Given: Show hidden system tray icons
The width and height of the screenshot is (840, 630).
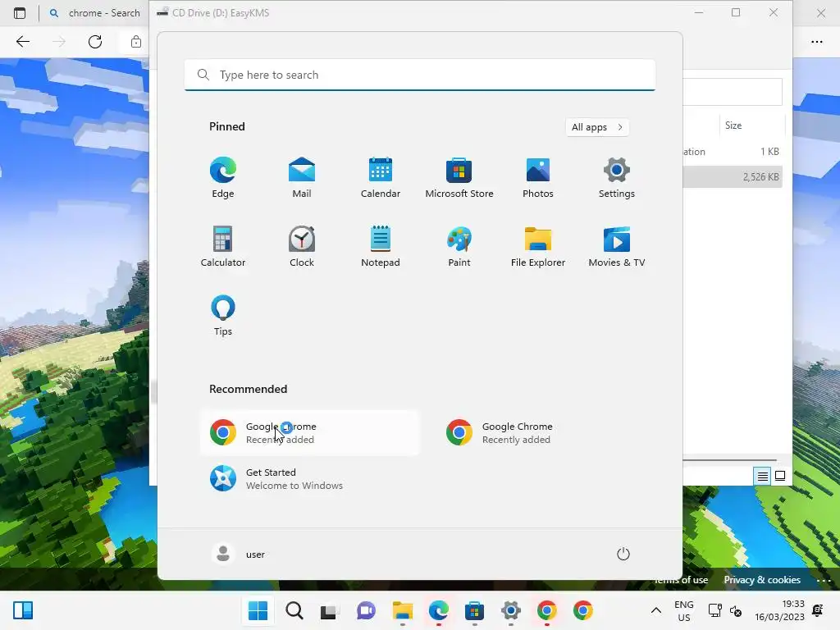Looking at the screenshot, I should 655,610.
